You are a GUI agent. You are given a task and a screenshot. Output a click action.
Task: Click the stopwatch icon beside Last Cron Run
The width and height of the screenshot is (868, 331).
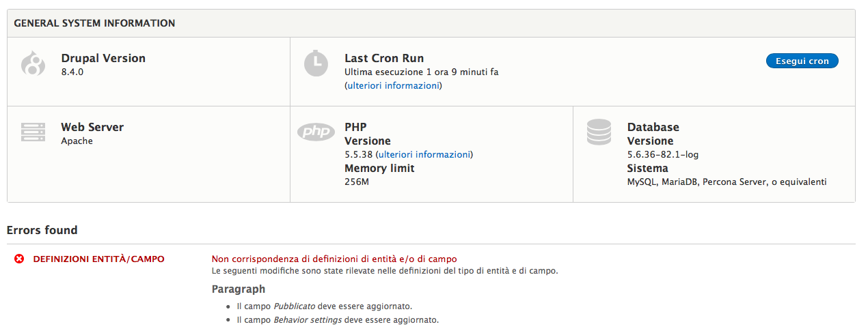coord(316,63)
